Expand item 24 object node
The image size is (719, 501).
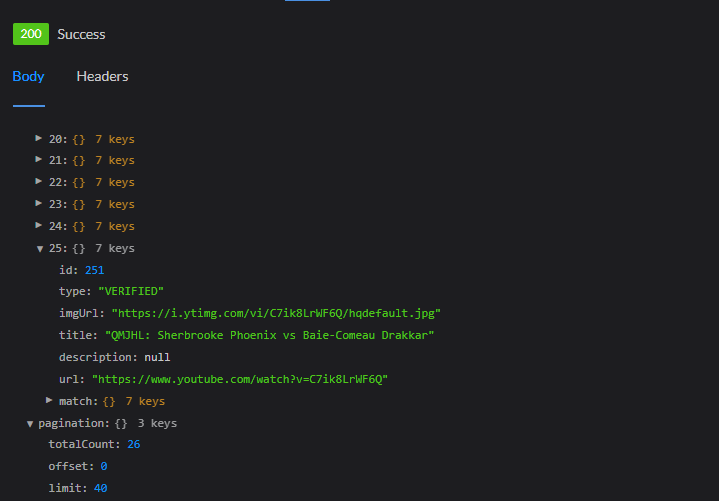[x=39, y=225]
